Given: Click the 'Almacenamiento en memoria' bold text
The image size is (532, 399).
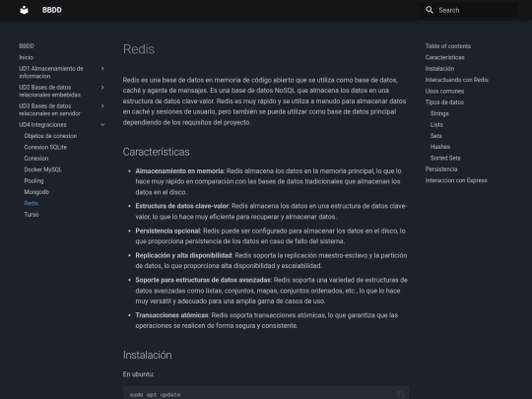Looking at the screenshot, I should 179,171.
